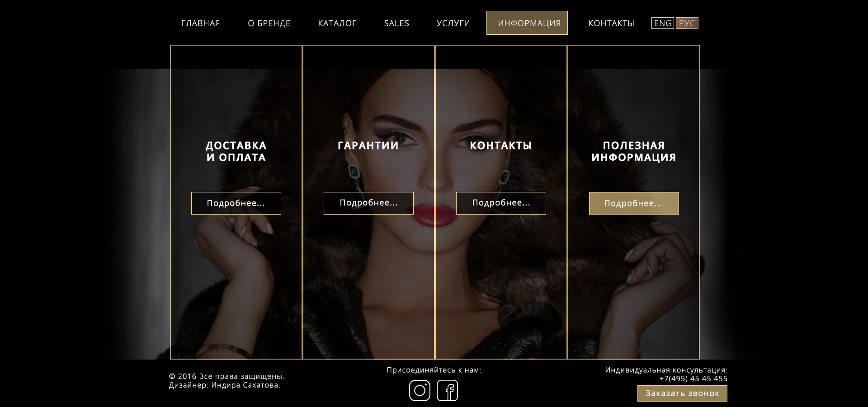This screenshot has width=868, height=407.
Task: Open the Facebook social icon
Action: pos(448,390)
